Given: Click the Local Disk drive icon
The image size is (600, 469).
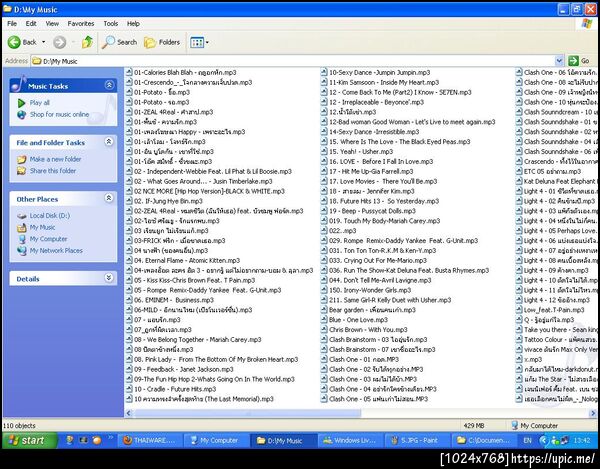Looking at the screenshot, I should [21, 216].
